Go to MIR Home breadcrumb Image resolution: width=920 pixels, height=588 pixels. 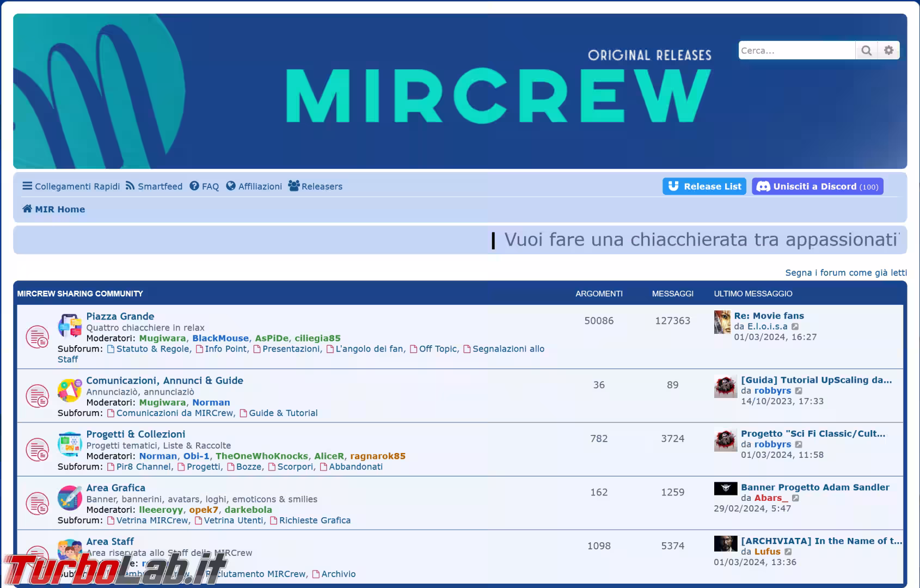point(53,209)
